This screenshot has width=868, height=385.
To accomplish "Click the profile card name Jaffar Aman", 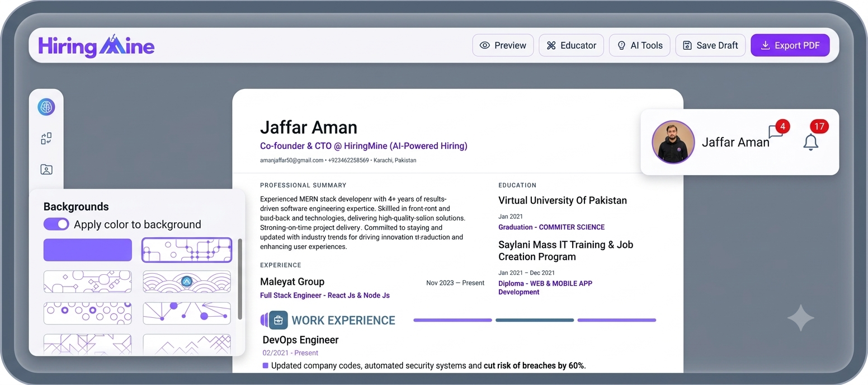I will click(x=735, y=142).
